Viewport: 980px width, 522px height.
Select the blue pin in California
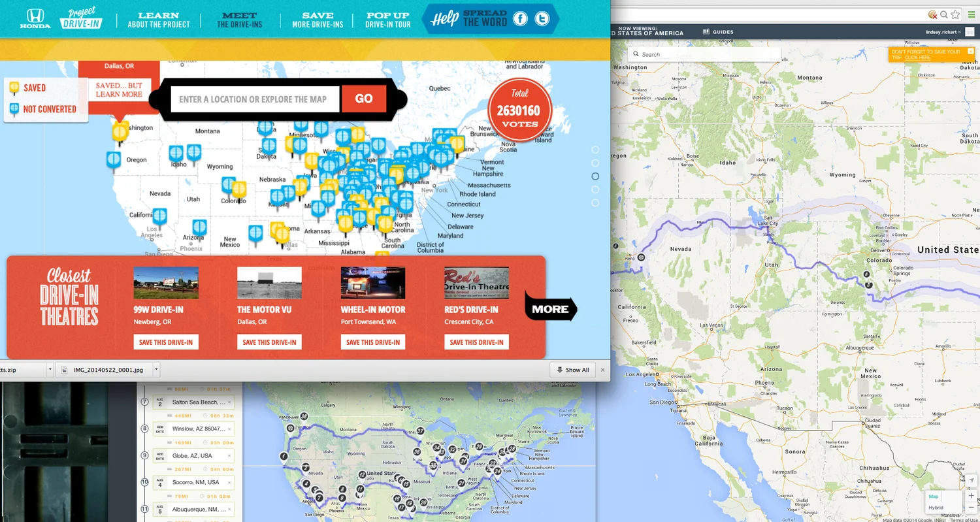(x=159, y=217)
